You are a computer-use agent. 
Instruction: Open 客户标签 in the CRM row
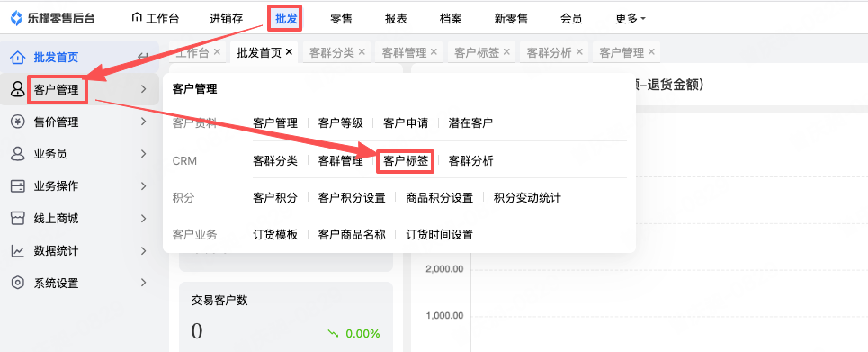(405, 161)
